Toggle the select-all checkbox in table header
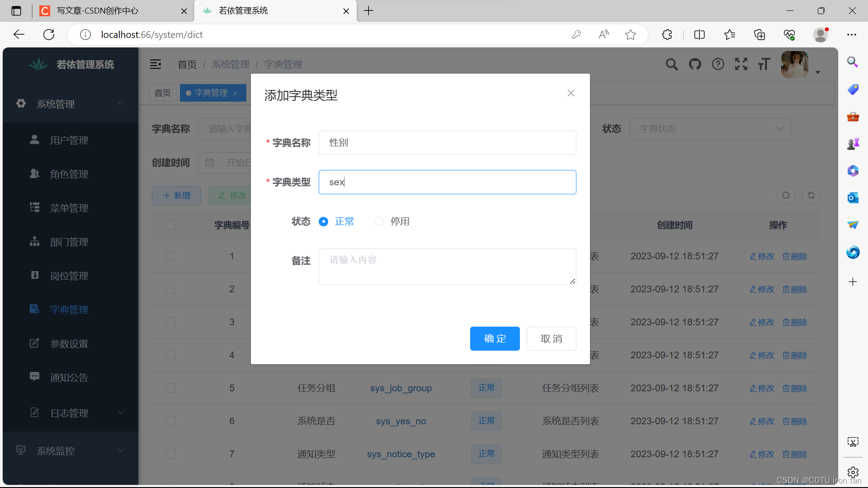The width and height of the screenshot is (868, 488). [170, 225]
